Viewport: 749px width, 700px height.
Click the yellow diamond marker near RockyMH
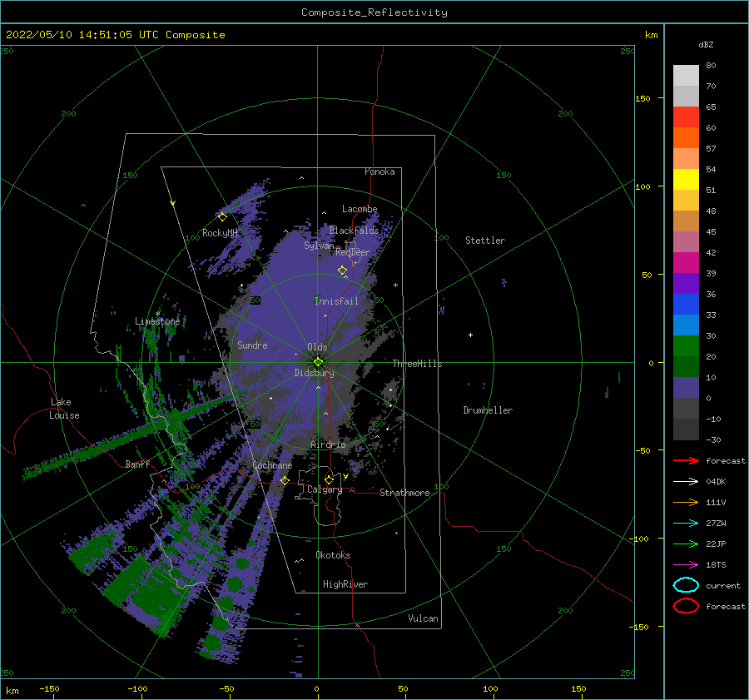click(222, 217)
